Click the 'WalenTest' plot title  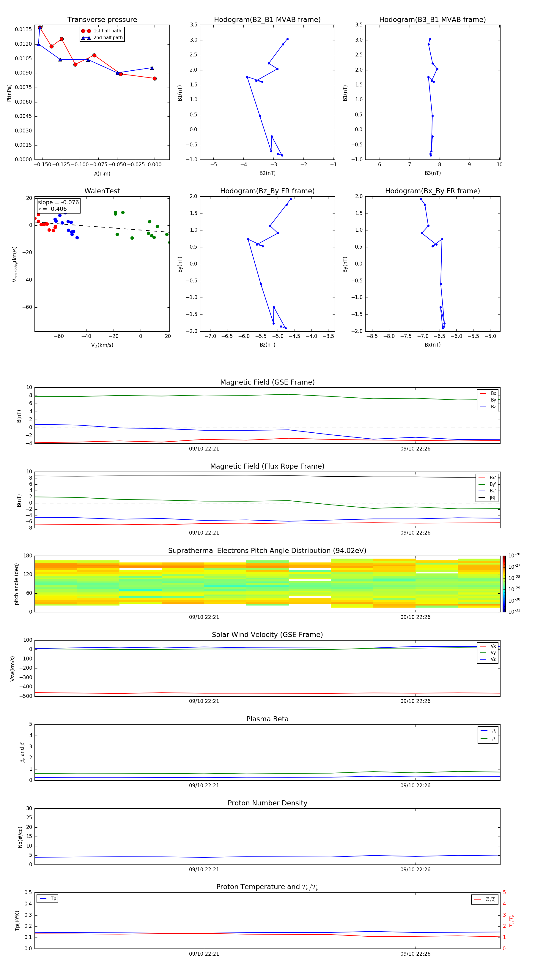102,191
